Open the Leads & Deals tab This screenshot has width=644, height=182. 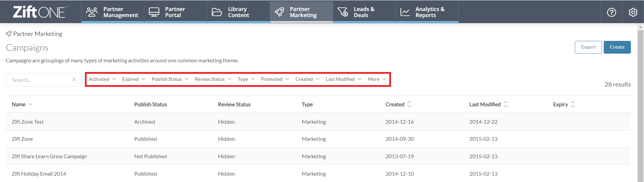click(x=364, y=12)
